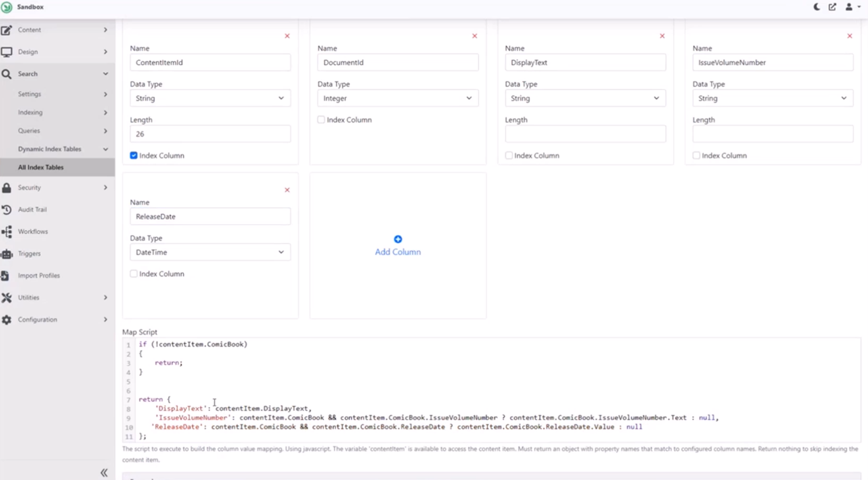Click the Map Script line with 'DisplayText'
Image resolution: width=868 pixels, height=480 pixels.
coord(233,408)
